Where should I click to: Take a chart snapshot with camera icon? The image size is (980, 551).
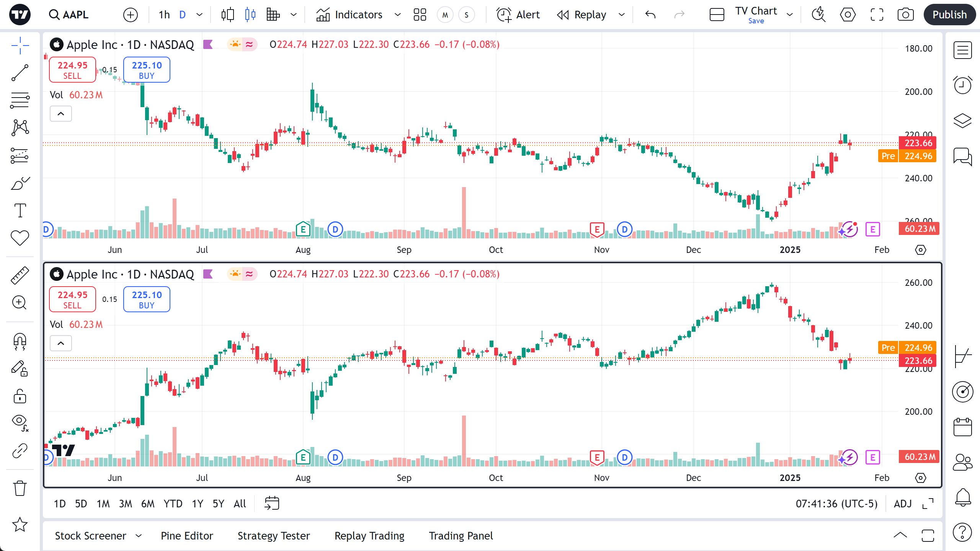click(905, 15)
